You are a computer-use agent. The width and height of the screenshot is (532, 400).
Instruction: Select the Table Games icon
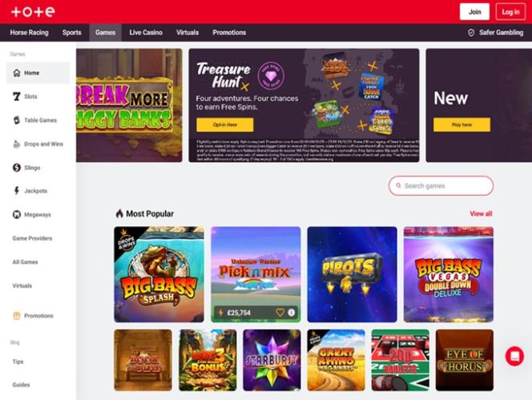point(17,120)
